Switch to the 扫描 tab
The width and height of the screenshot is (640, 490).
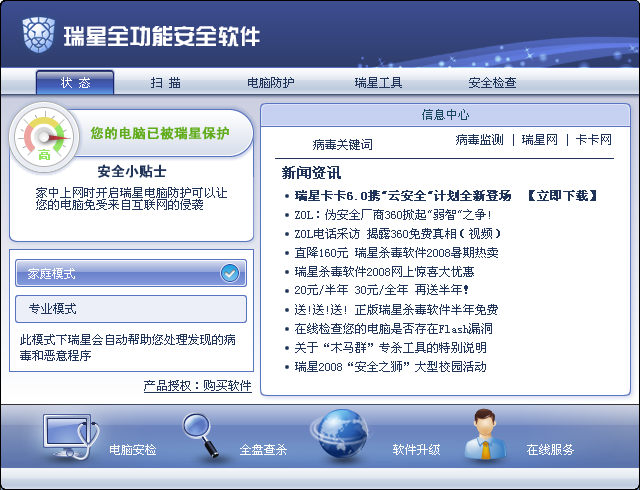click(x=165, y=83)
